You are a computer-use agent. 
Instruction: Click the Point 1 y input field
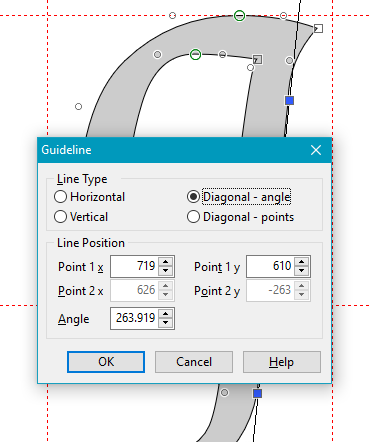click(x=271, y=266)
